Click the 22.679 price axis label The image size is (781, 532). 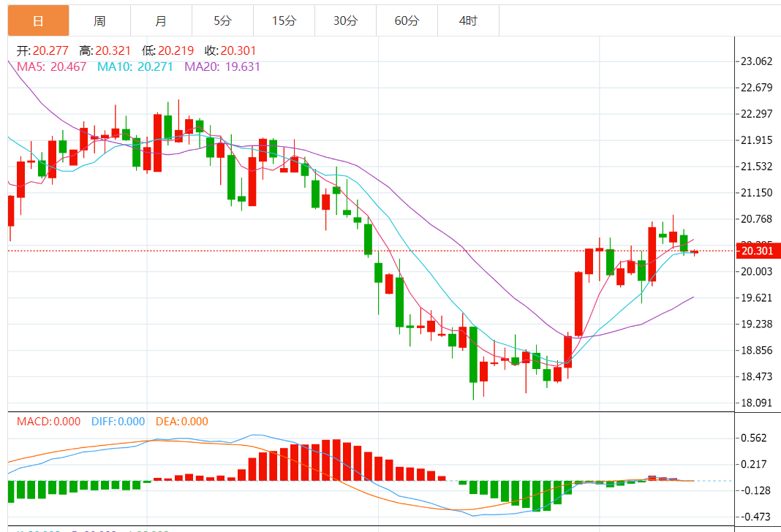757,88
